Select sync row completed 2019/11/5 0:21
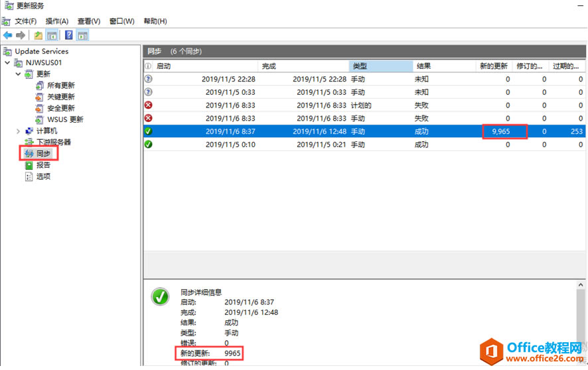The height and width of the screenshot is (370, 588). [364, 145]
